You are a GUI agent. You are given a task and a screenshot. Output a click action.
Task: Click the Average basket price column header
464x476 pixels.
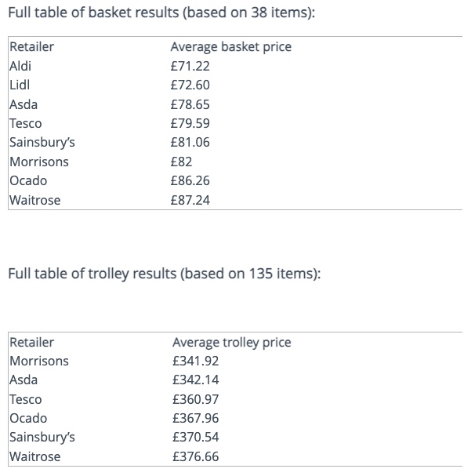pyautogui.click(x=231, y=47)
